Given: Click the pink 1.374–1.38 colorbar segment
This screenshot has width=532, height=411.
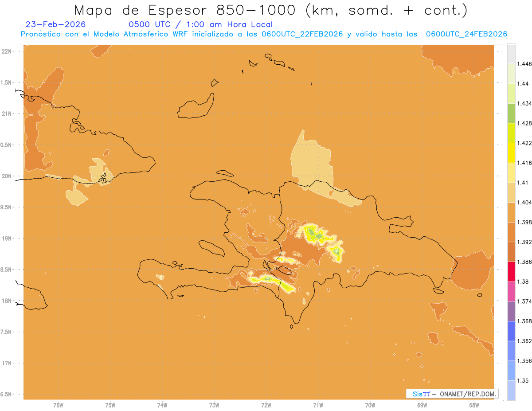Looking at the screenshot, I should (511, 291).
